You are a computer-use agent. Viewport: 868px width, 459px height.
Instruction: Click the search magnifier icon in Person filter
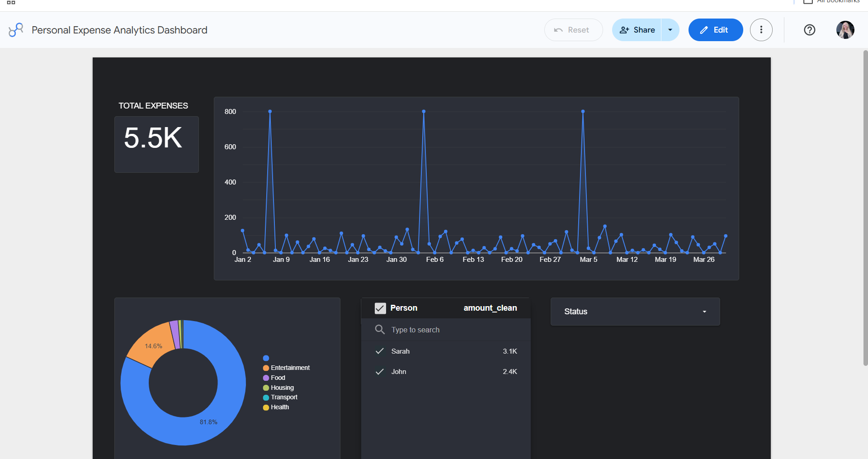click(380, 330)
